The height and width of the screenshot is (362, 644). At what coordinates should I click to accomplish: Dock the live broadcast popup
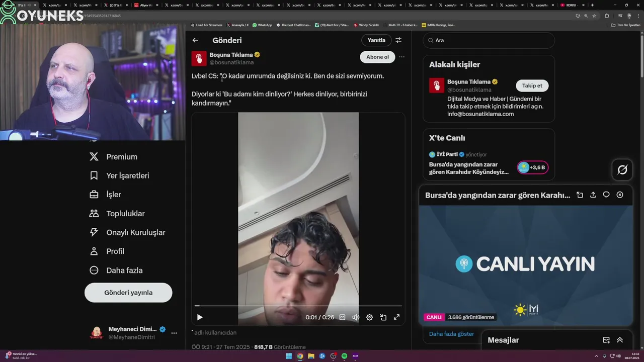[580, 195]
